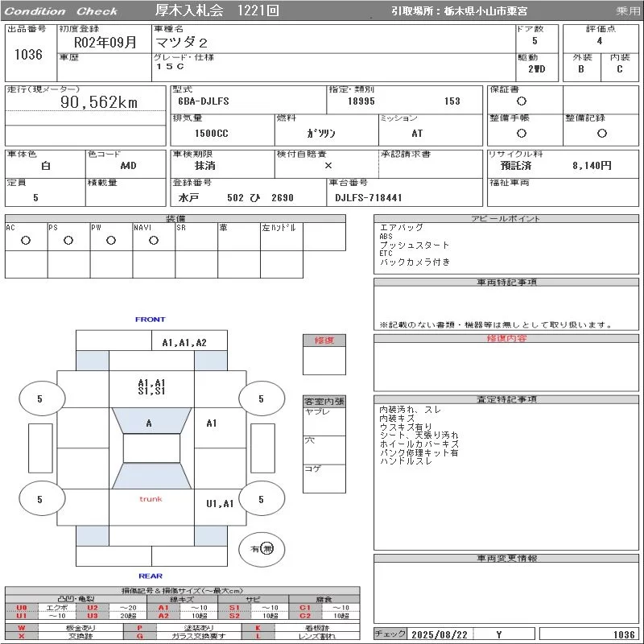Click the circle under AC equipment
Screen dimensions: 644x644
click(26, 241)
